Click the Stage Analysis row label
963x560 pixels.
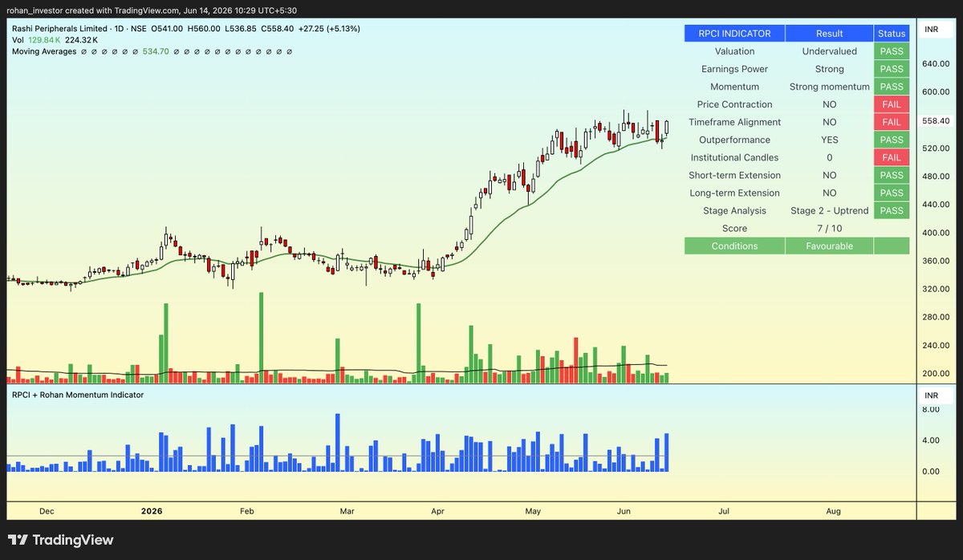[x=734, y=210]
